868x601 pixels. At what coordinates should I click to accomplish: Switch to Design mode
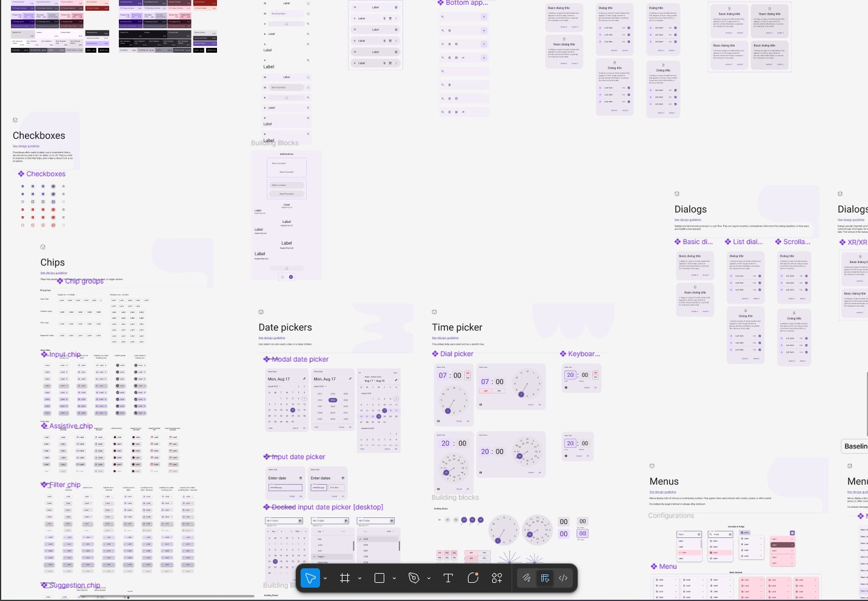tap(545, 578)
